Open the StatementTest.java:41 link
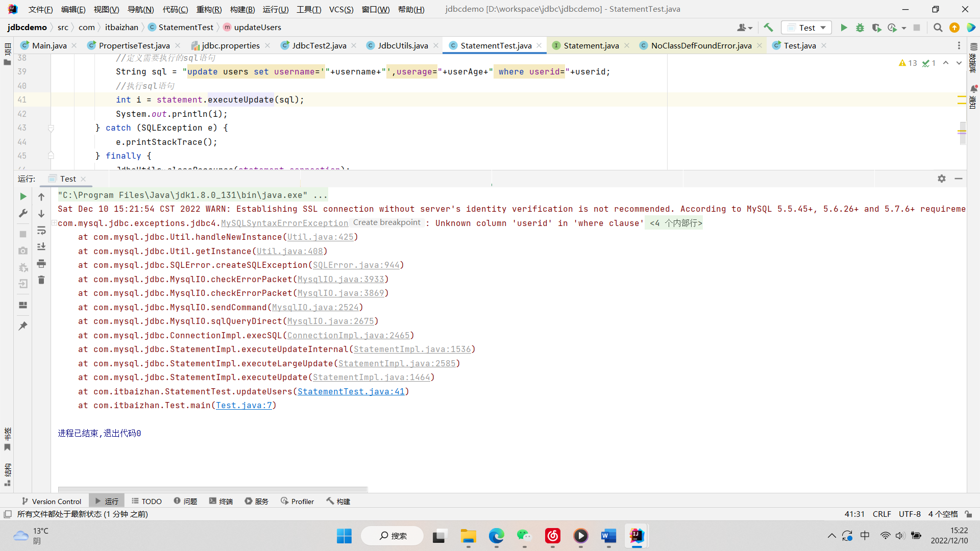The height and width of the screenshot is (551, 980). pyautogui.click(x=351, y=391)
